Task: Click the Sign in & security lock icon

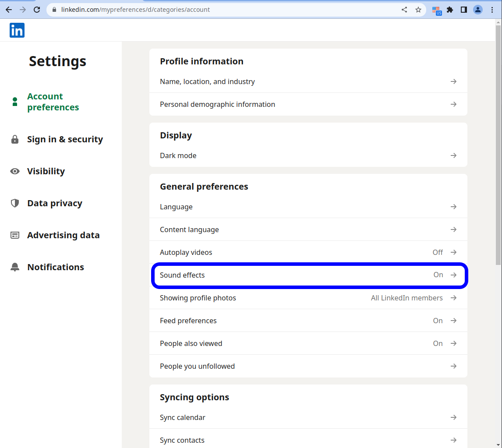Action: (x=15, y=139)
